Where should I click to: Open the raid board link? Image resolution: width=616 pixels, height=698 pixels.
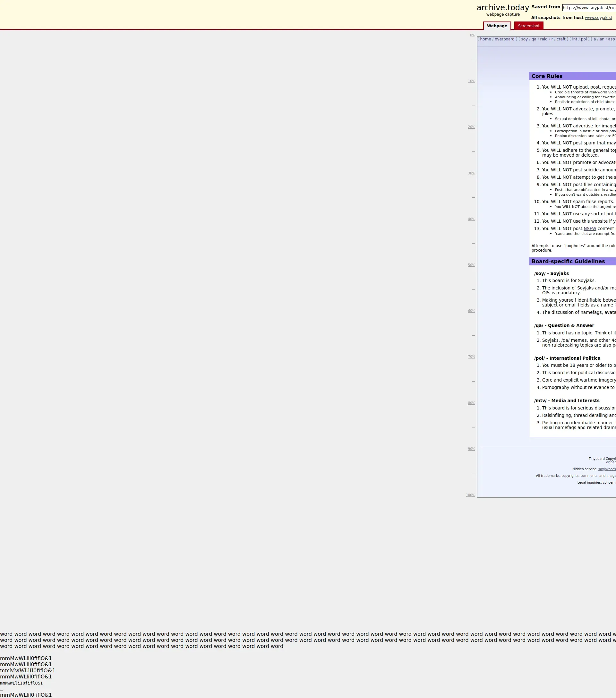(x=543, y=39)
